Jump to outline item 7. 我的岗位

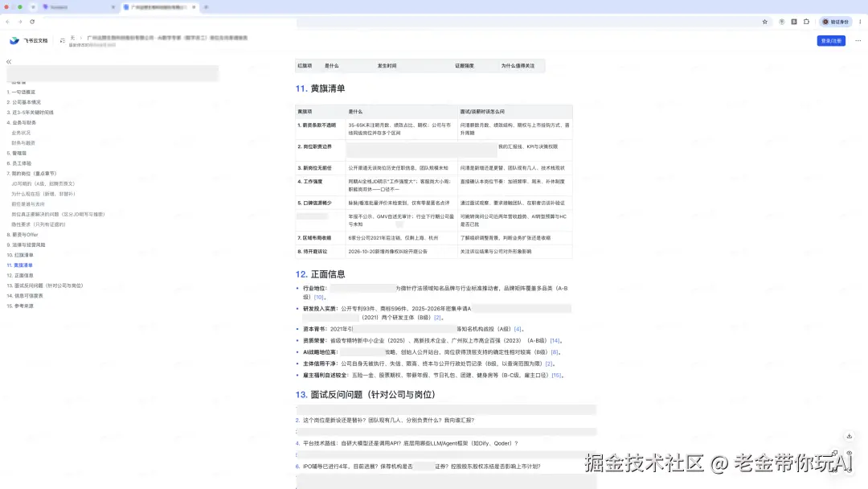pyautogui.click(x=31, y=174)
